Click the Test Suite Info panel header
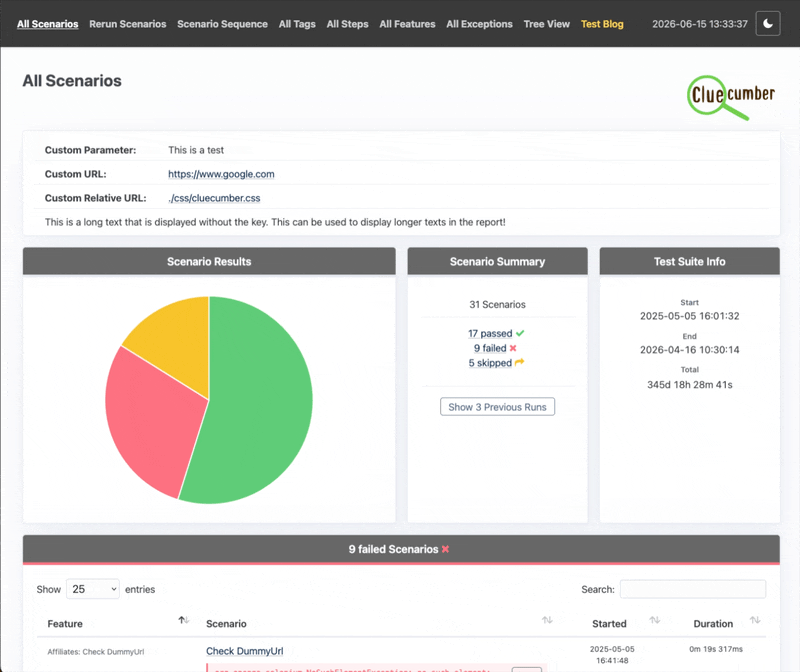800x672 pixels. [x=690, y=261]
